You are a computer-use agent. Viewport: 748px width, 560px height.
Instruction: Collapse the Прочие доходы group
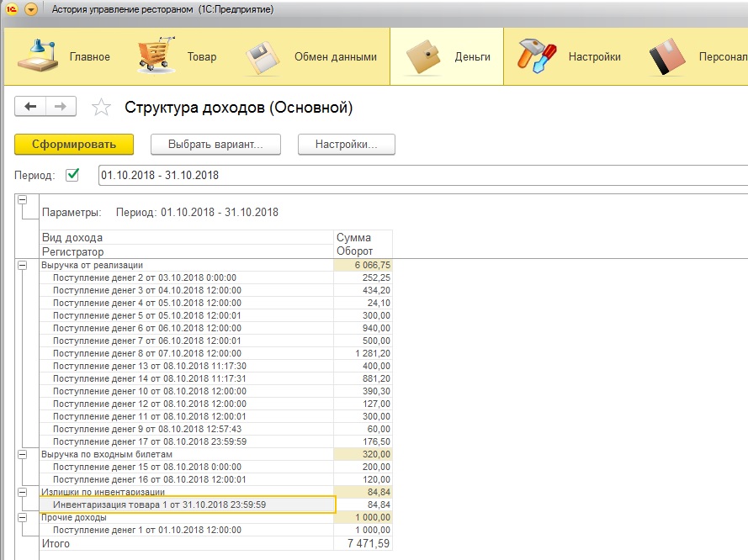22,517
